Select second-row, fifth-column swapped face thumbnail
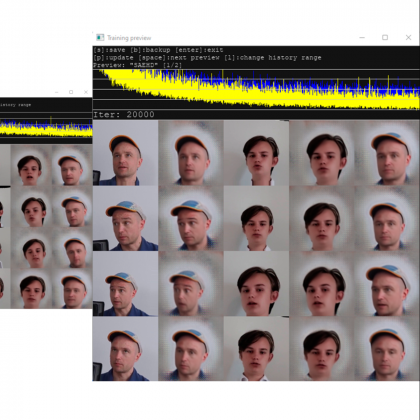 click(x=387, y=218)
